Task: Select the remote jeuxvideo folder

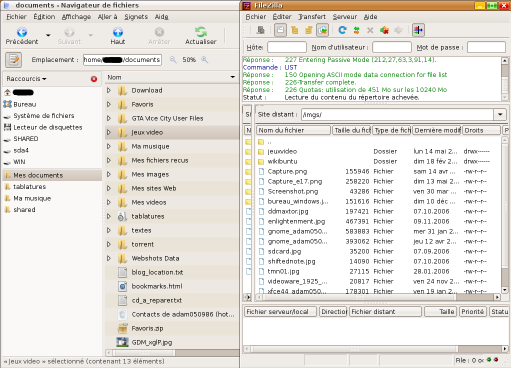Action: 282,151
